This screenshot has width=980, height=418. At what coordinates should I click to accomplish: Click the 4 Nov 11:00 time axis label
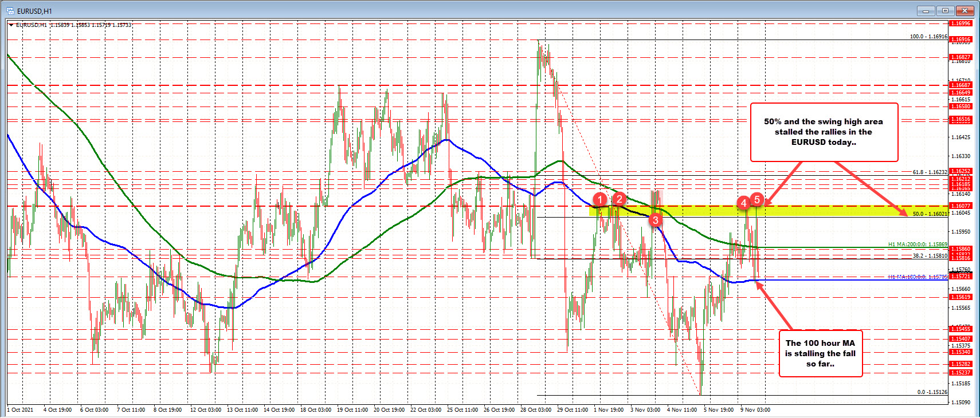pos(681,410)
